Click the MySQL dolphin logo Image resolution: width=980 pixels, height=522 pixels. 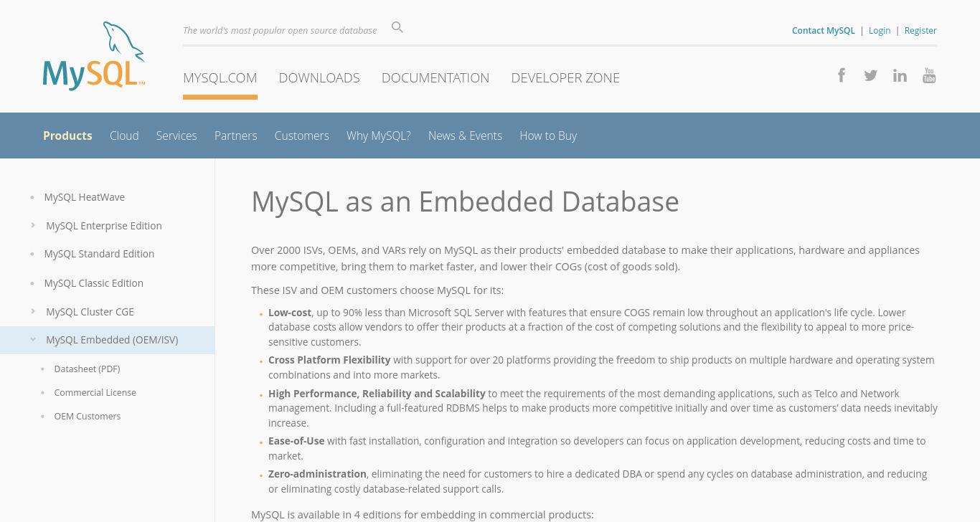pos(94,56)
